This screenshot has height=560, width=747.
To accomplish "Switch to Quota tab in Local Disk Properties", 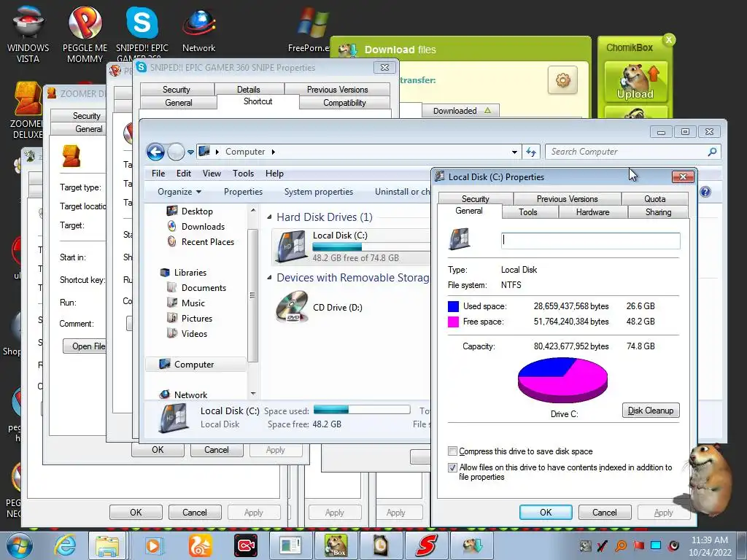I will (x=654, y=199).
